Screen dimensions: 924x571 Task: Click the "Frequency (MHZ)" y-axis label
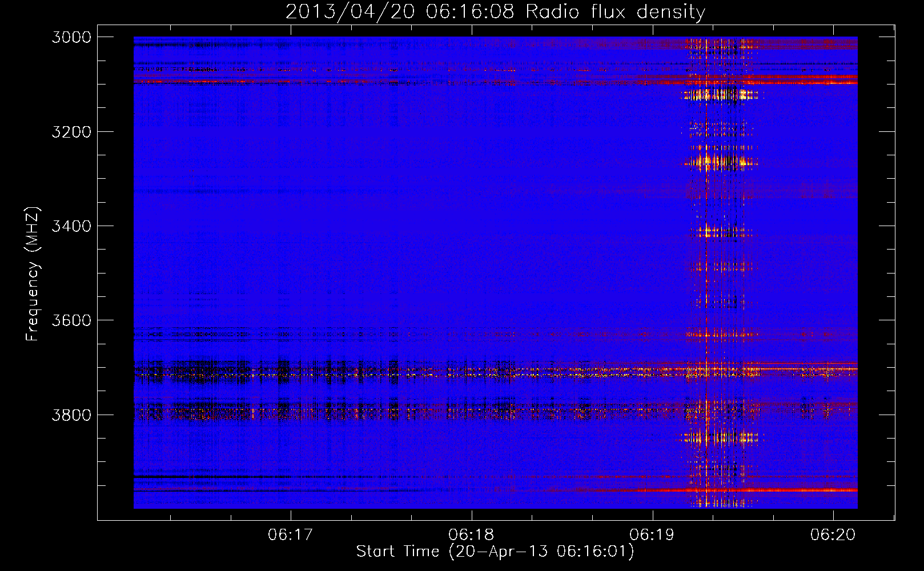click(33, 274)
